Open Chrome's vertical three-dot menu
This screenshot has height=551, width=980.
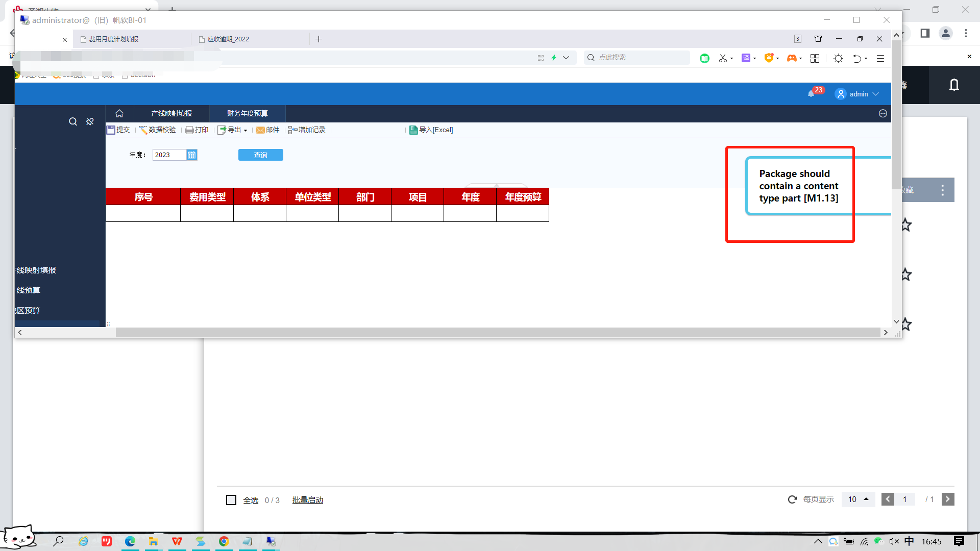click(x=966, y=33)
